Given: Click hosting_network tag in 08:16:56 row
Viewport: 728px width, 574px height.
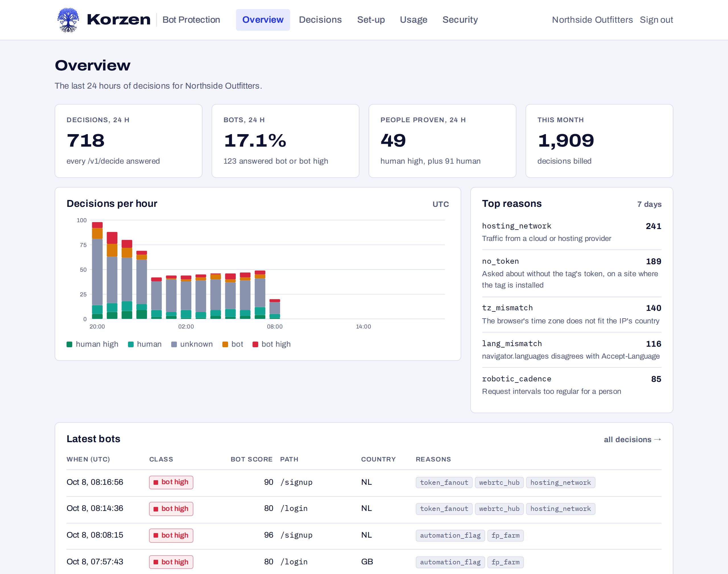Looking at the screenshot, I should (x=561, y=483).
